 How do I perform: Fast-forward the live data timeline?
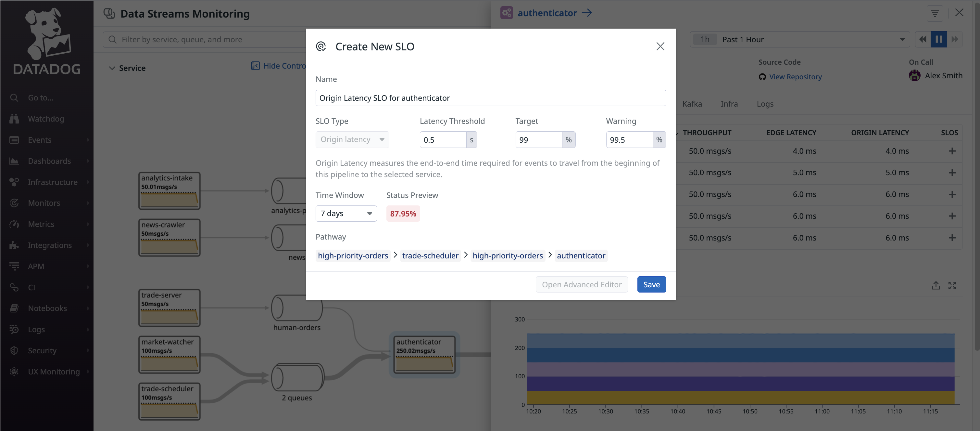[x=956, y=39]
